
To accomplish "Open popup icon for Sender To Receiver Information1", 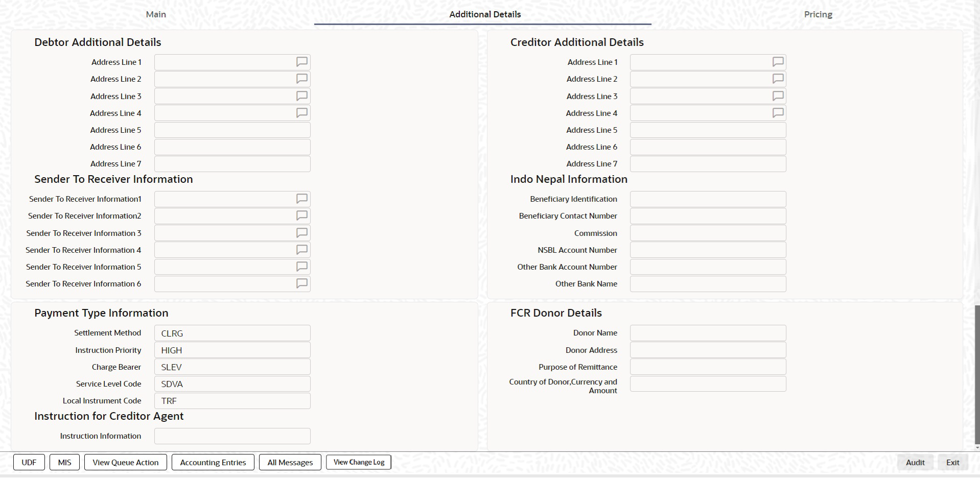I will coord(302,199).
